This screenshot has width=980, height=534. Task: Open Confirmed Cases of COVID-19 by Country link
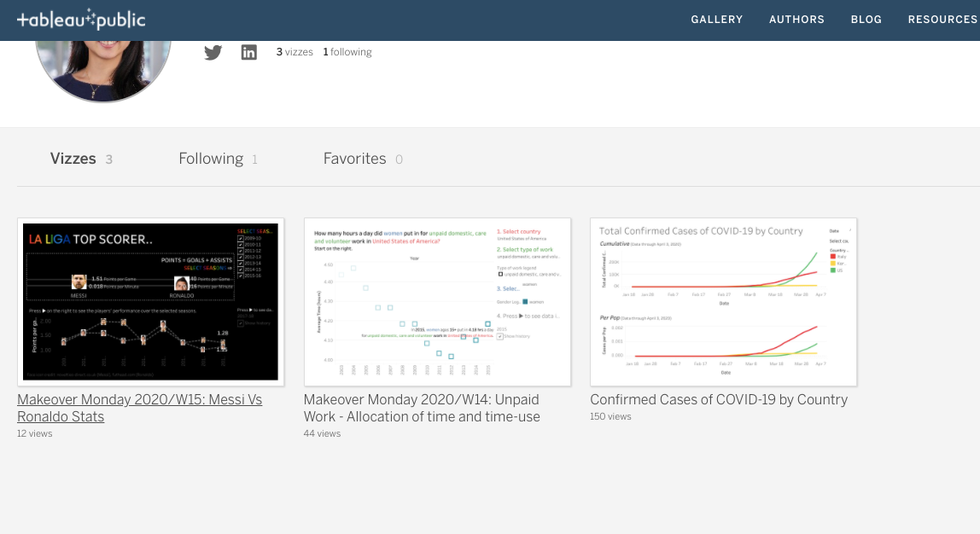719,400
